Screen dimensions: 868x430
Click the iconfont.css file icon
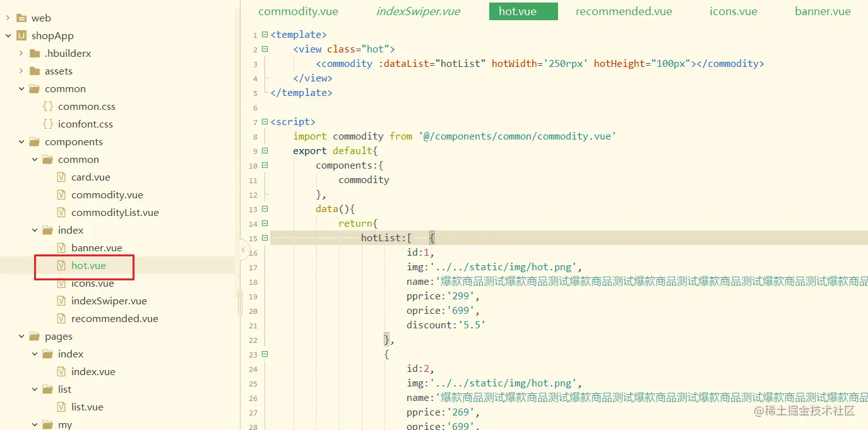point(48,124)
